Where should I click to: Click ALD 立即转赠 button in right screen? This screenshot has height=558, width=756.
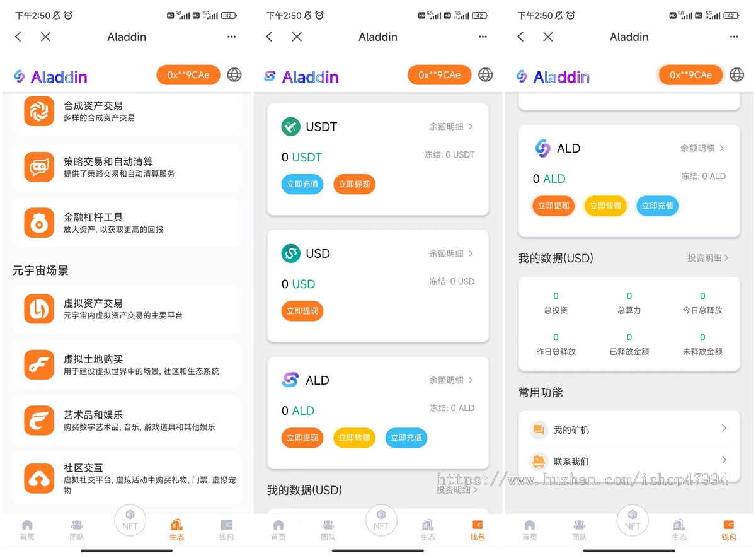(605, 206)
